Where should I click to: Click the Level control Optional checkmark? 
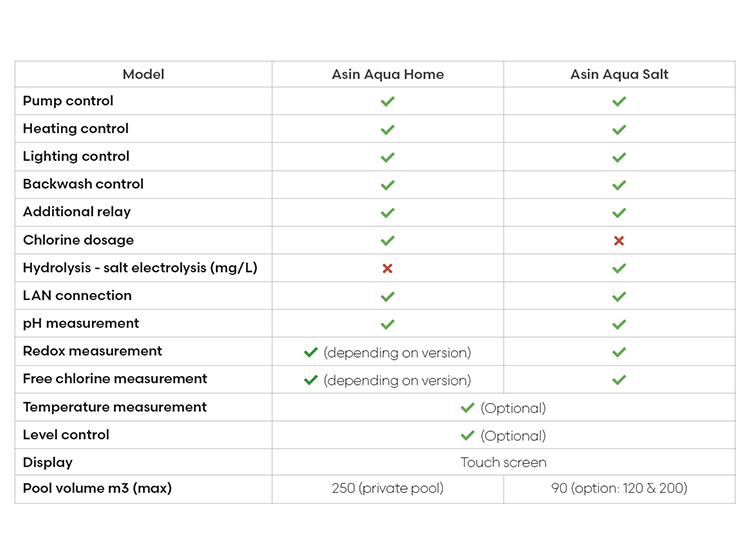click(467, 435)
